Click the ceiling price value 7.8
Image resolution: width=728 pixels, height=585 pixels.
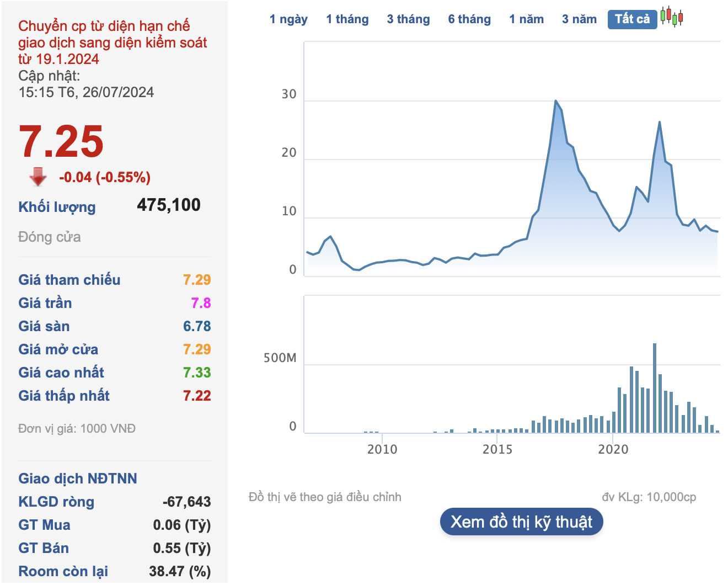(201, 303)
